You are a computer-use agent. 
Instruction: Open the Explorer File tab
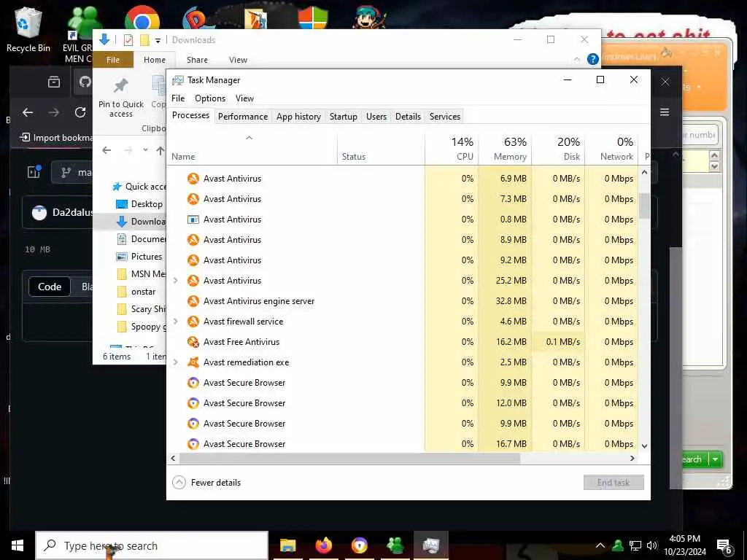pyautogui.click(x=113, y=60)
